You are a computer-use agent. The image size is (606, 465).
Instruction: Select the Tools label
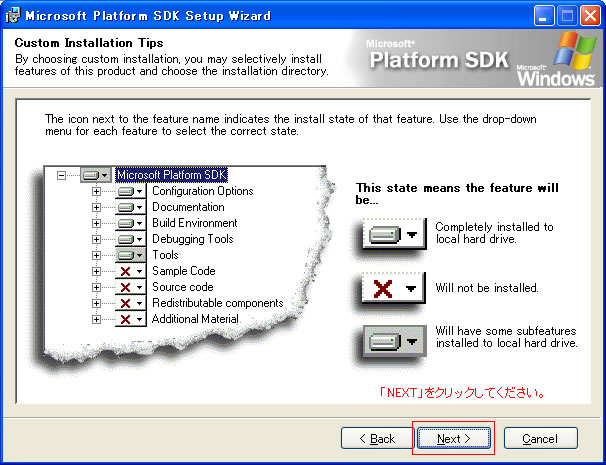165,255
